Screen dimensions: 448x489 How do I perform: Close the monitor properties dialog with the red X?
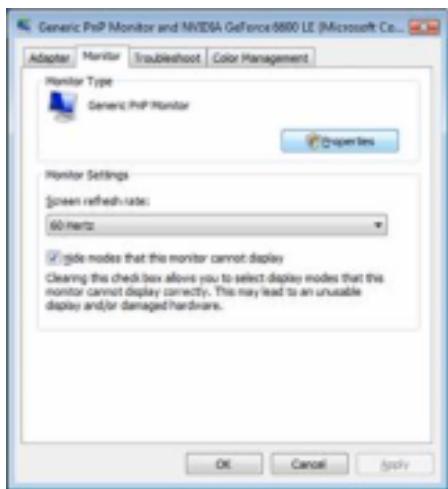424,27
